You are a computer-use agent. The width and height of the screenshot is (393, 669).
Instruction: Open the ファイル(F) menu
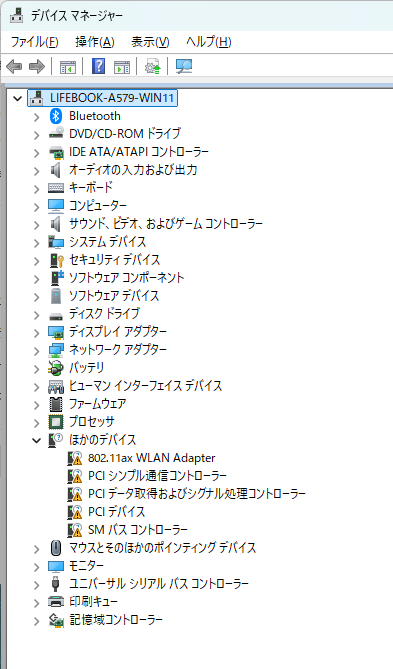(x=34, y=42)
